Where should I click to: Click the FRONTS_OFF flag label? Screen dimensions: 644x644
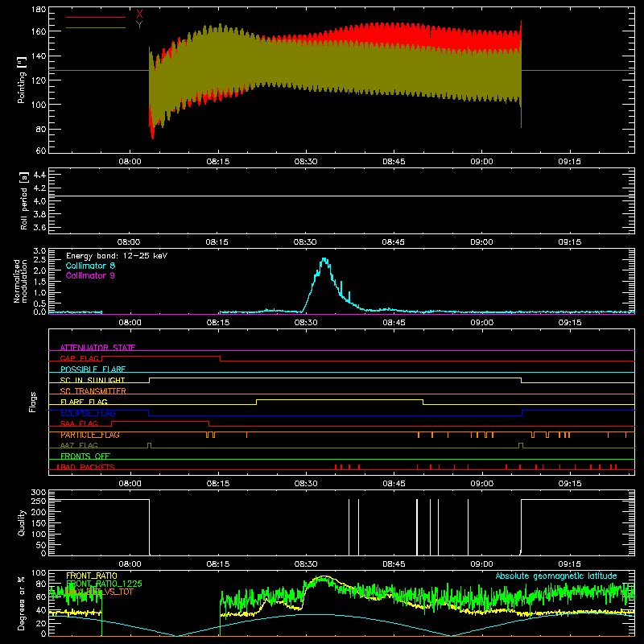pos(85,456)
